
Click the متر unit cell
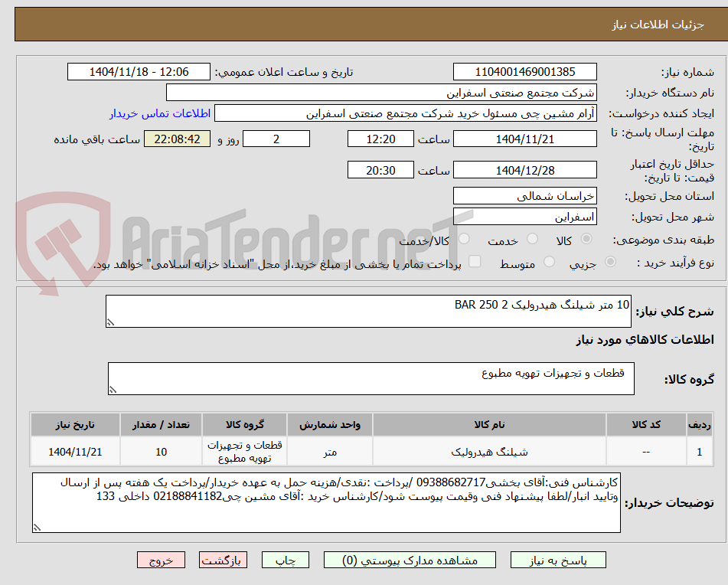[x=330, y=452]
